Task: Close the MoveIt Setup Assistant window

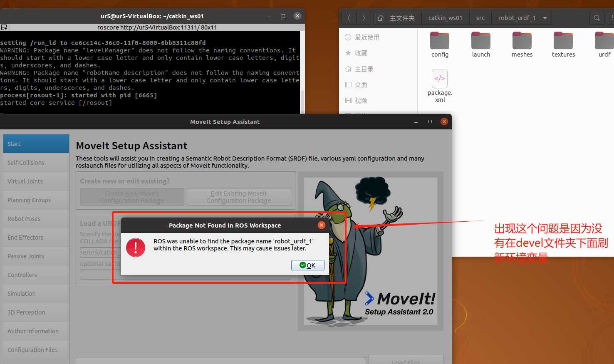Action: click(444, 121)
